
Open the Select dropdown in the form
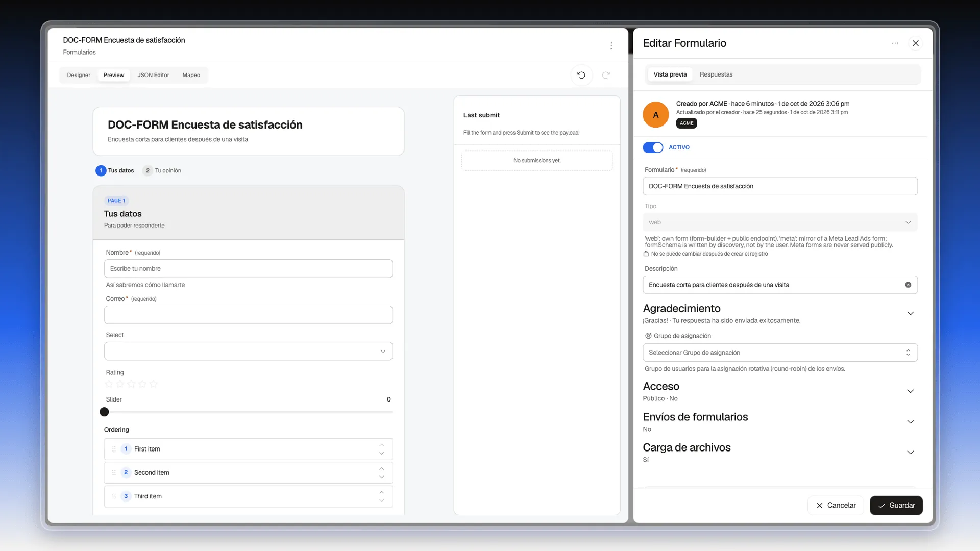[x=248, y=351]
